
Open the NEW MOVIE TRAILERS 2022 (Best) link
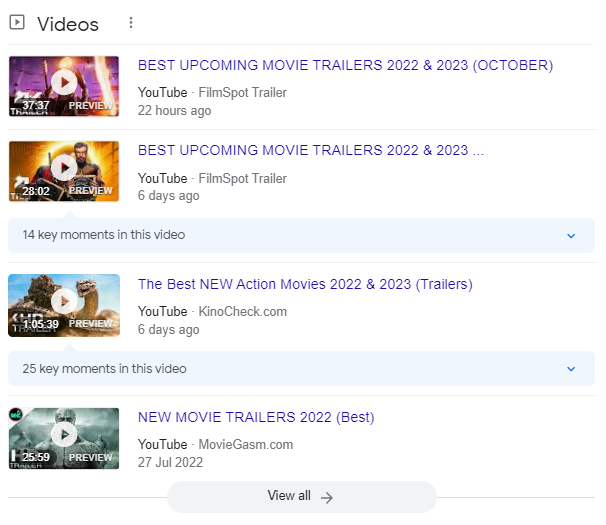tap(256, 418)
